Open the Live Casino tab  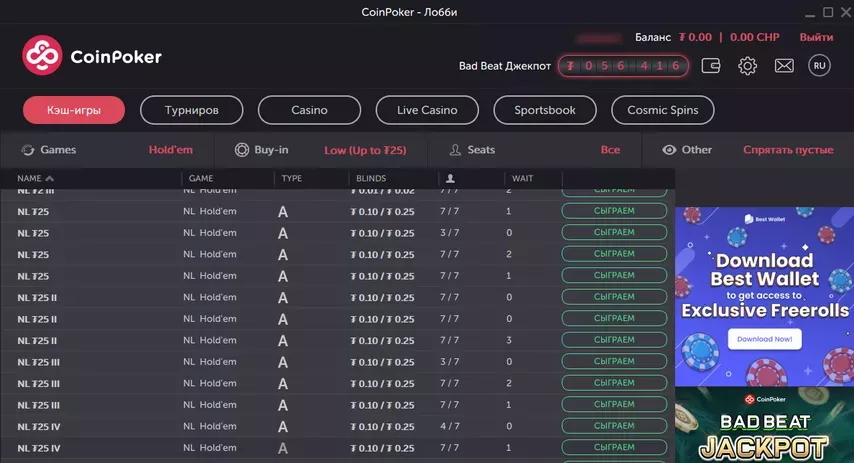(427, 110)
